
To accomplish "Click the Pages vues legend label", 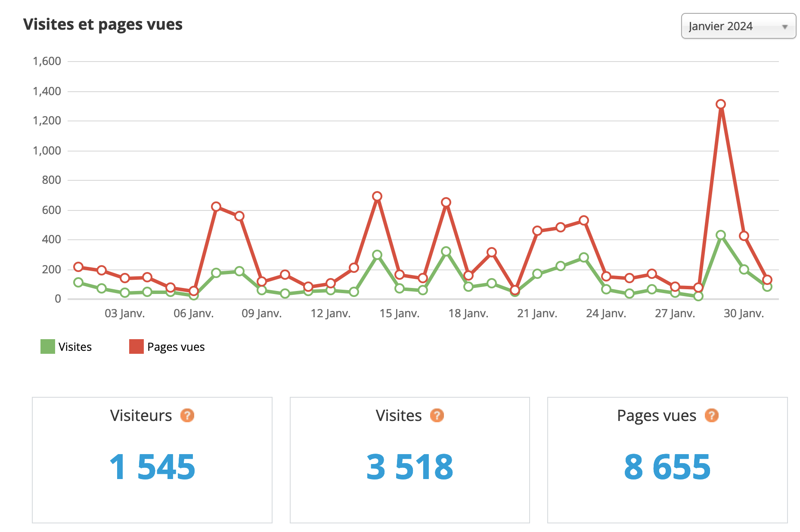I will [x=176, y=347].
